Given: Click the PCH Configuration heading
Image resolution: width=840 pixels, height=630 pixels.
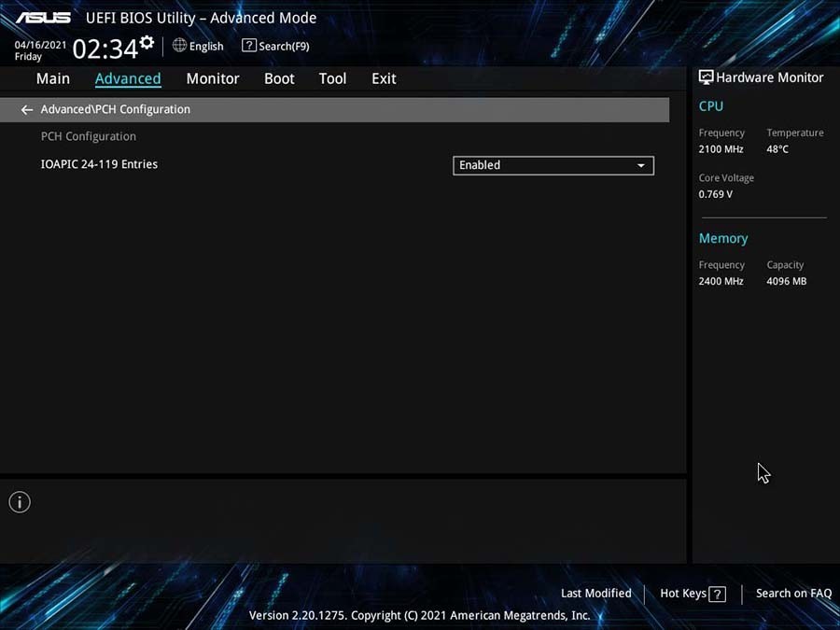Looking at the screenshot, I should pyautogui.click(x=89, y=136).
